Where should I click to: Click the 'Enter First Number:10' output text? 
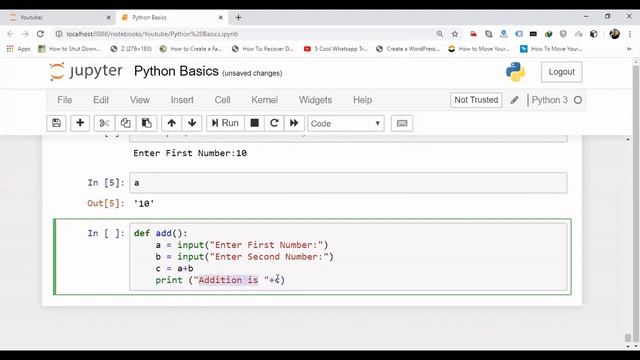point(190,153)
